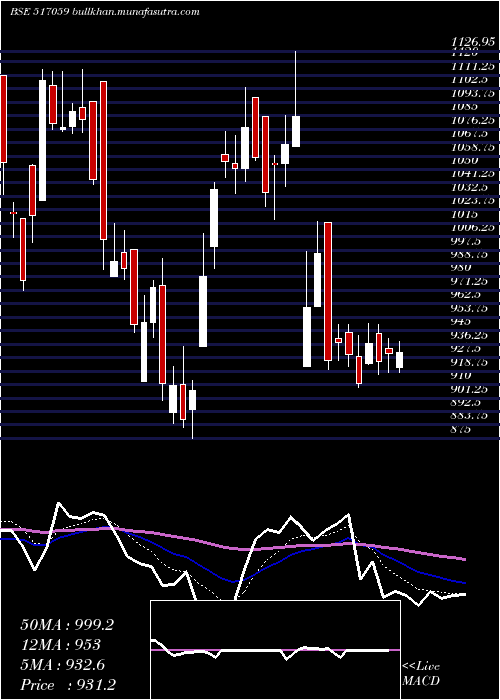
Task: Click the 1076.25 price axis label
Action: 473,120
